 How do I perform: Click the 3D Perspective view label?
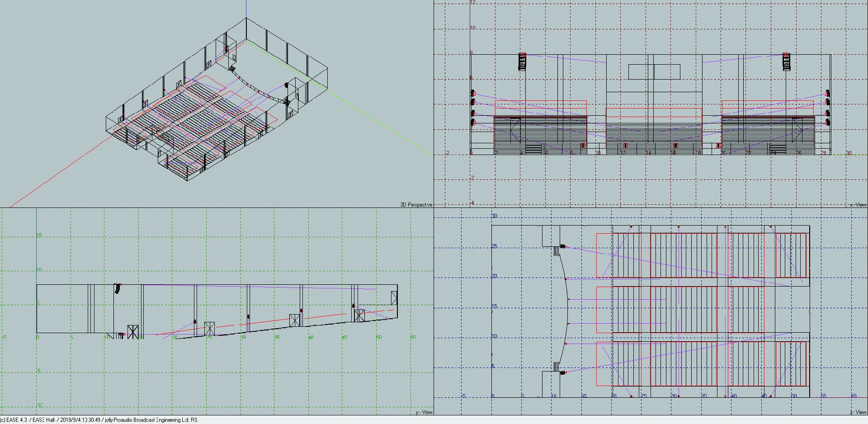tap(415, 205)
